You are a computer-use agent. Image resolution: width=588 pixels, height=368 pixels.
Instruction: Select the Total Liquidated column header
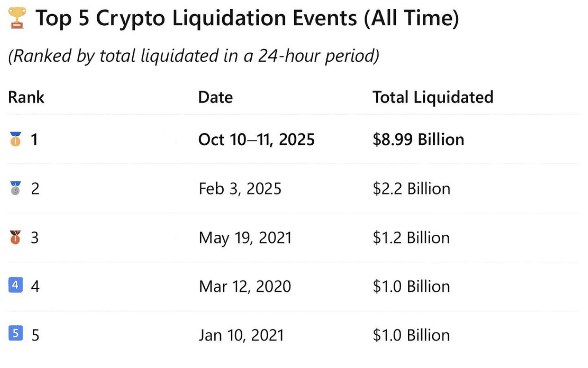(x=433, y=97)
